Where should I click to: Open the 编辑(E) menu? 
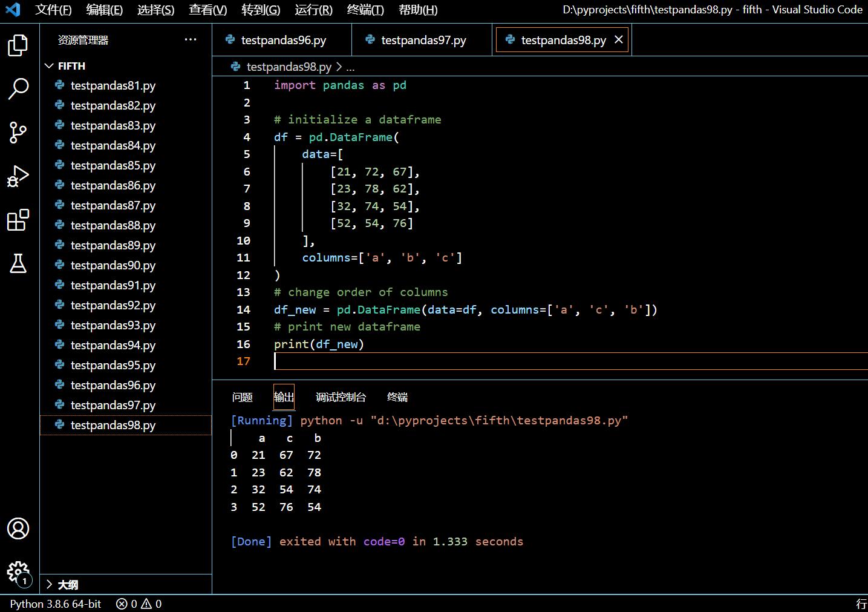105,10
